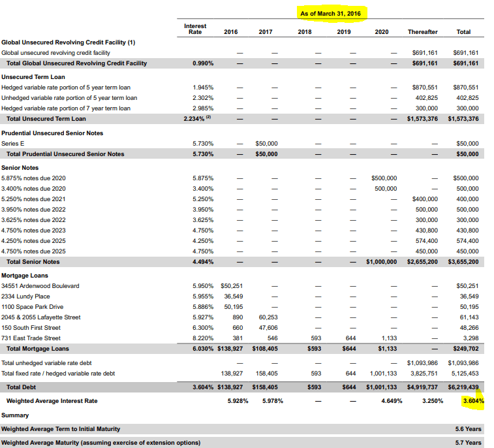Click the 1.945% rate cell
Image resolution: width=494 pixels, height=448 pixels.
tap(203, 88)
